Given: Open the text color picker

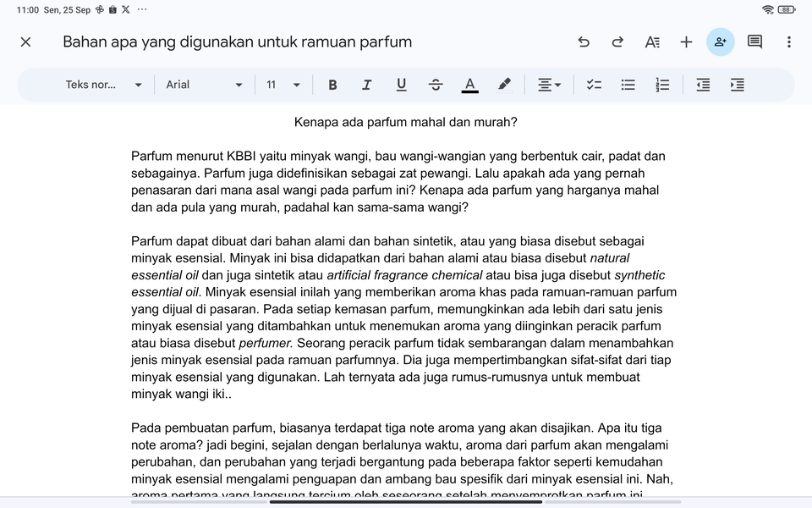Looking at the screenshot, I should point(470,84).
